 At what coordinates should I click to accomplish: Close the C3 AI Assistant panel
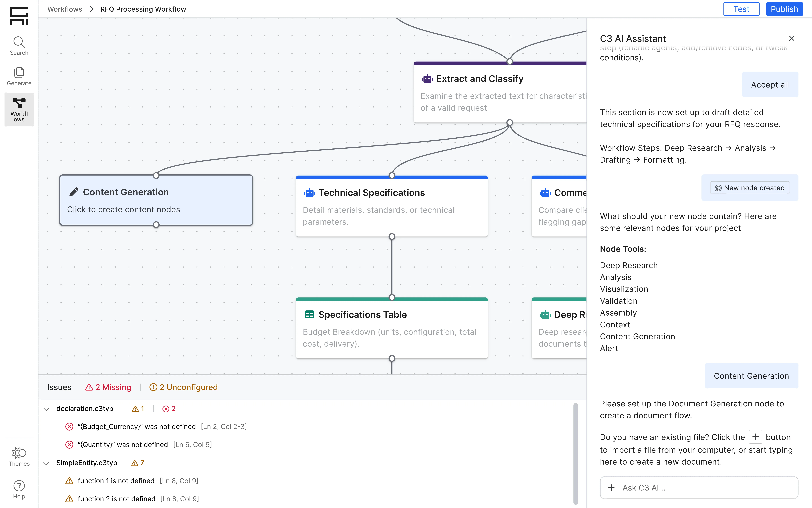pyautogui.click(x=792, y=38)
